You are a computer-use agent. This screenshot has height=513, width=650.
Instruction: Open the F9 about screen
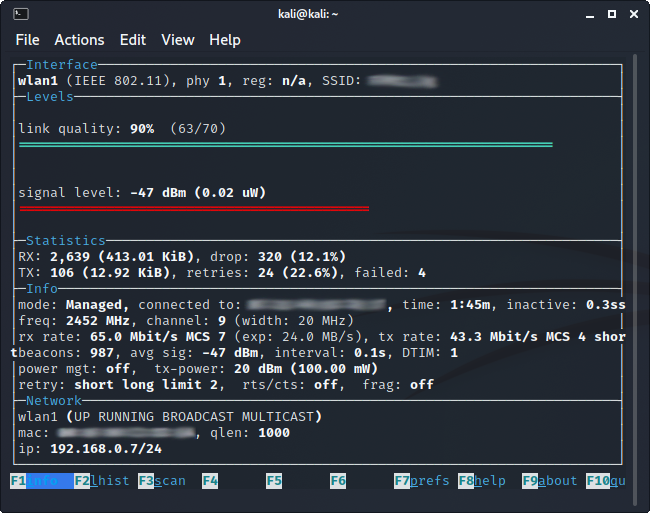[x=550, y=481]
